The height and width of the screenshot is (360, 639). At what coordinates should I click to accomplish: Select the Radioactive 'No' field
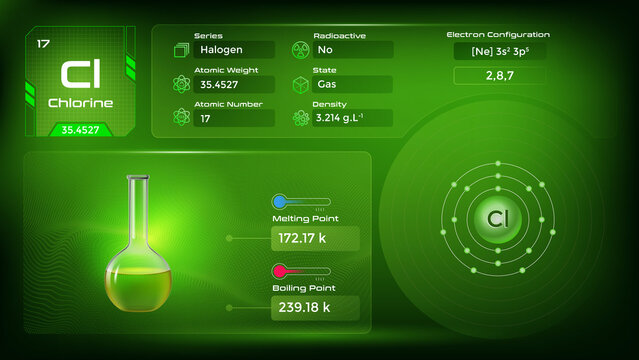(353, 50)
